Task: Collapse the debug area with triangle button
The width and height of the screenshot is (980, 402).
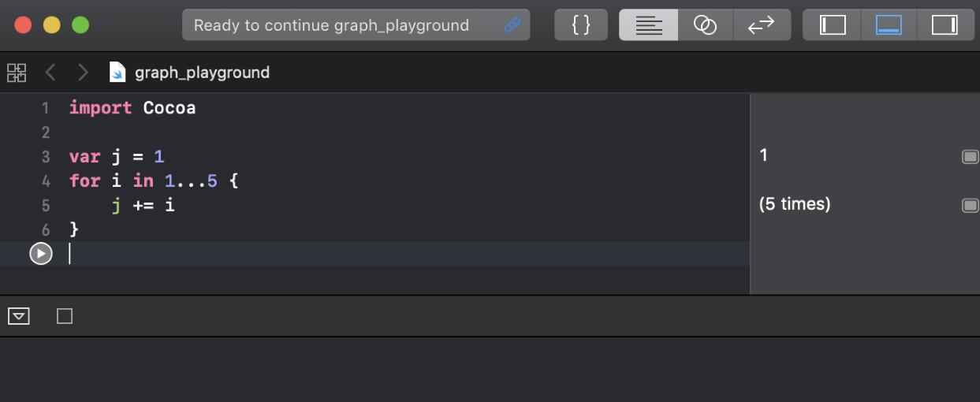Action: pos(19,316)
